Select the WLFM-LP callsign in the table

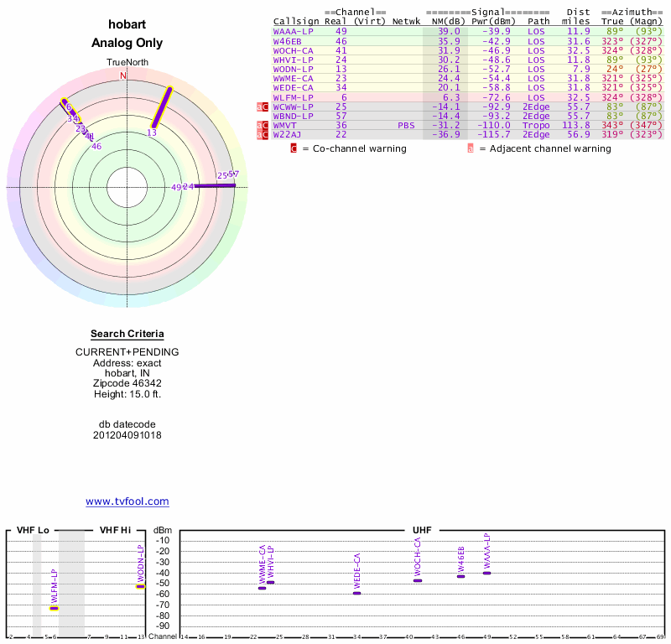point(293,97)
